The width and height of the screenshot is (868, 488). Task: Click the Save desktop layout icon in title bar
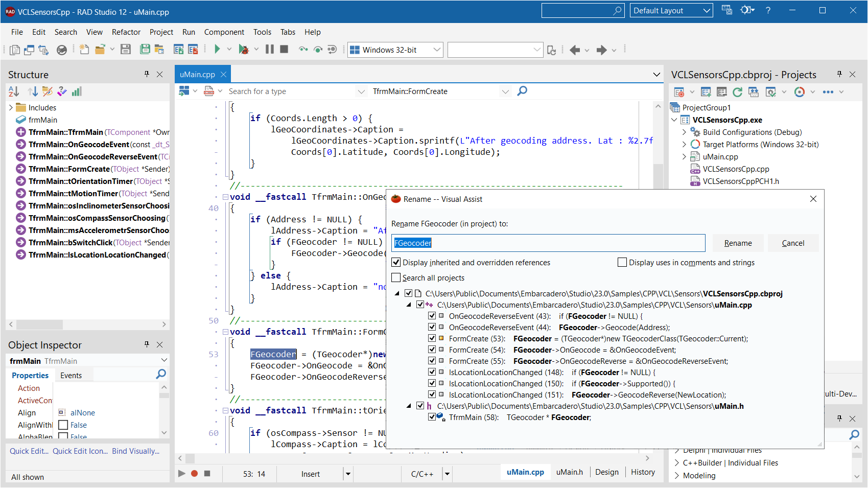[726, 10]
